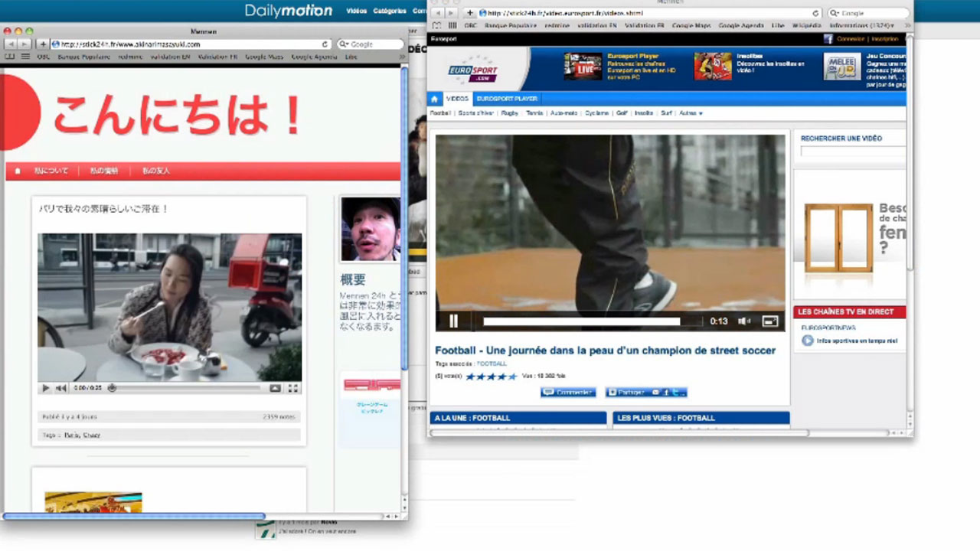The height and width of the screenshot is (551, 980).
Task: Reload page in the left Safari window
Action: [325, 44]
